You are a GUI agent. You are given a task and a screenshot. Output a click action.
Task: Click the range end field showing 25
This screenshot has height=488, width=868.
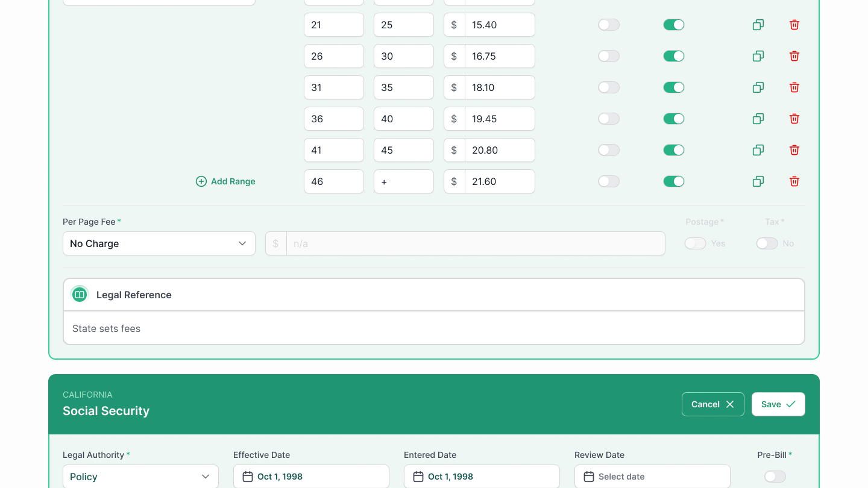(x=404, y=25)
